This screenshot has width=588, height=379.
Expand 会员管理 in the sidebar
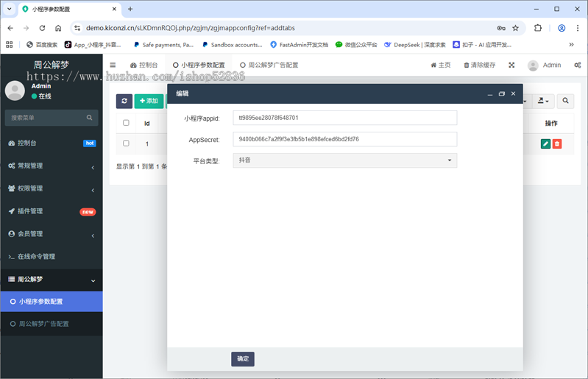tap(52, 234)
